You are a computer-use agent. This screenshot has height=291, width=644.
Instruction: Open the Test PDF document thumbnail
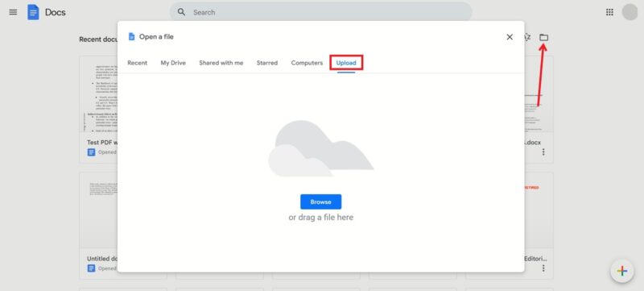tap(98, 94)
